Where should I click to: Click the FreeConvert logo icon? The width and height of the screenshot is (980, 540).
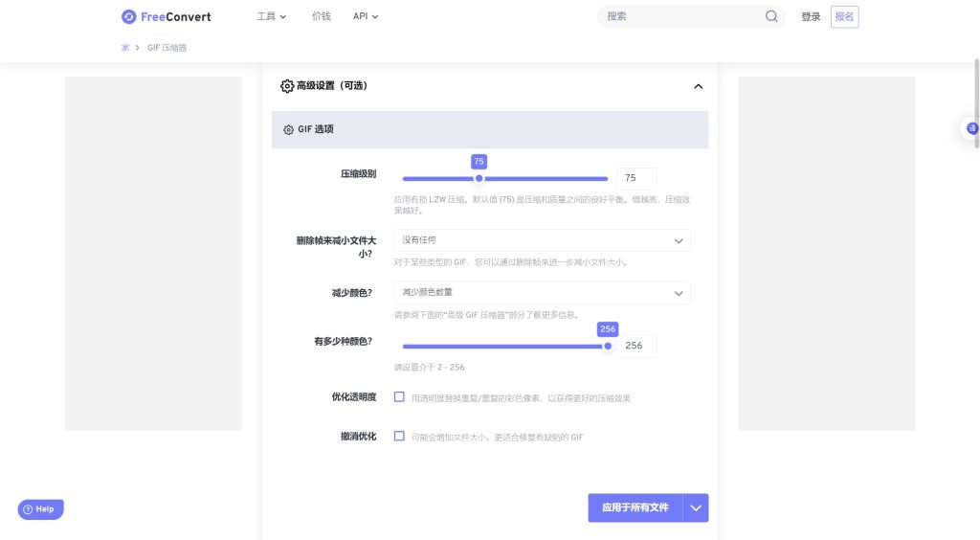pyautogui.click(x=129, y=16)
